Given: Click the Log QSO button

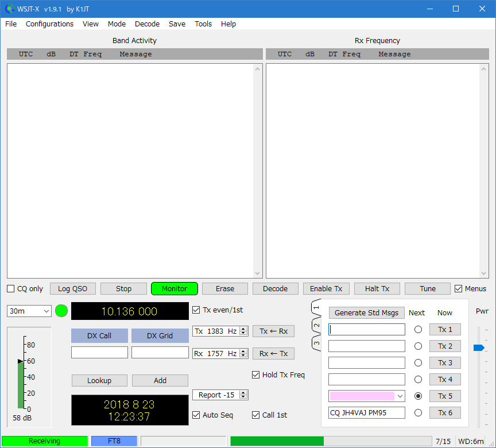Looking at the screenshot, I should [73, 288].
